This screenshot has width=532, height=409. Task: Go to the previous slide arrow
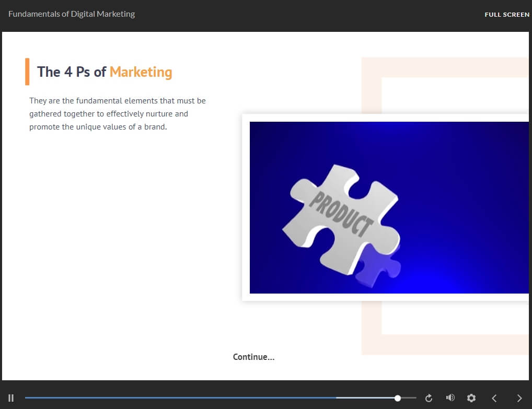(494, 398)
